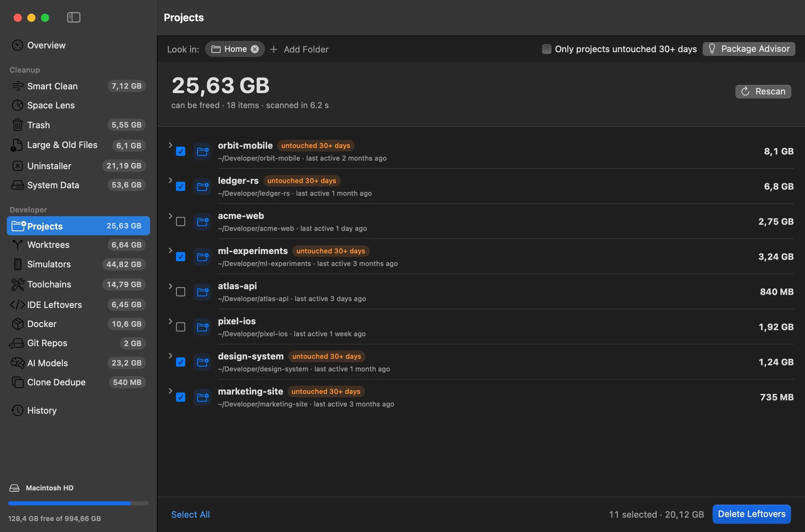This screenshot has width=805, height=532.
Task: Expand the orbit-mobile row chevron
Action: click(x=170, y=145)
